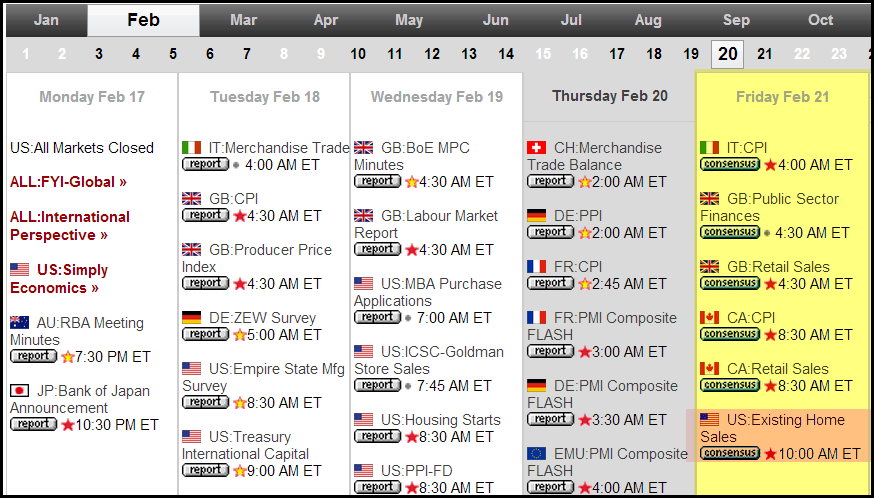Click the Australian flag beside RBA Meeting Minutes
This screenshot has height=498, width=874.
20,322
